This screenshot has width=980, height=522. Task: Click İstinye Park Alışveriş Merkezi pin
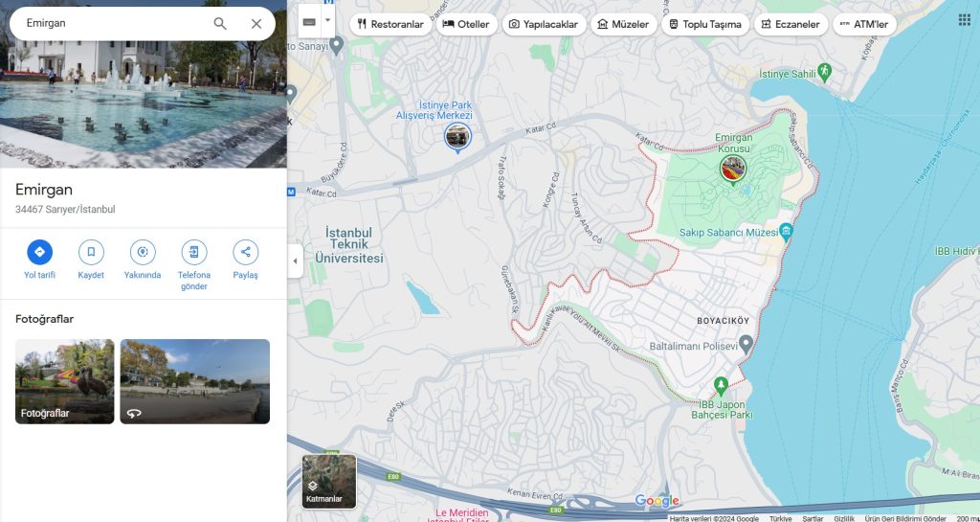pos(457,137)
